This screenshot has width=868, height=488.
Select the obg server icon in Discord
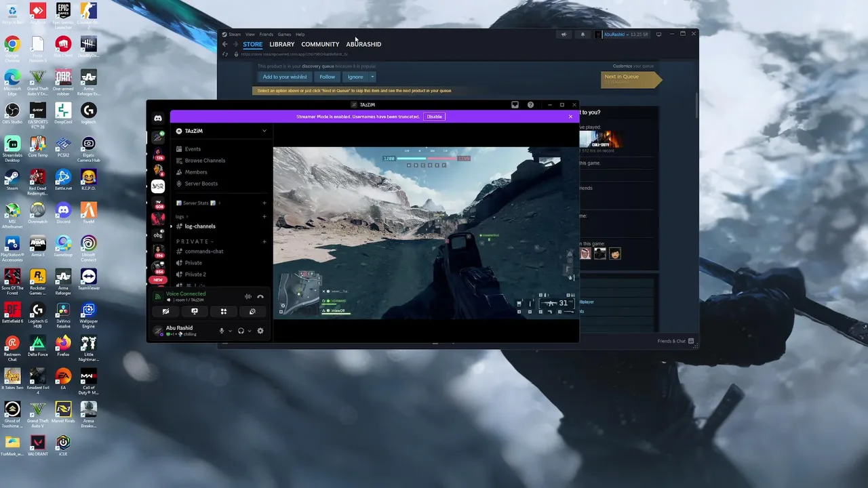tap(158, 235)
